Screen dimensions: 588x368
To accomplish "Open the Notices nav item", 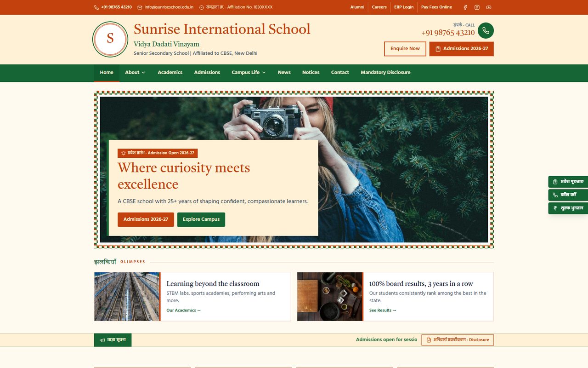I will pyautogui.click(x=311, y=73).
